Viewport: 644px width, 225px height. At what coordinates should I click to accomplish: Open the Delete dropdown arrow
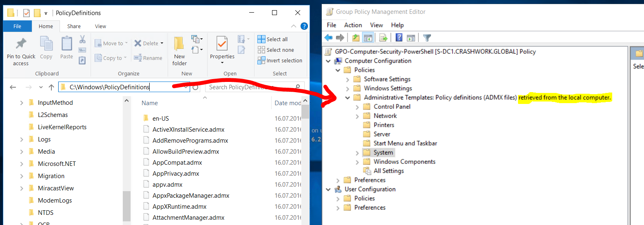click(162, 43)
